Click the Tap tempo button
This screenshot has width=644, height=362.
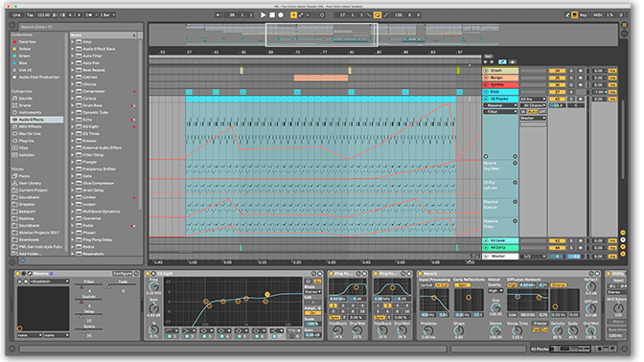(x=30, y=14)
